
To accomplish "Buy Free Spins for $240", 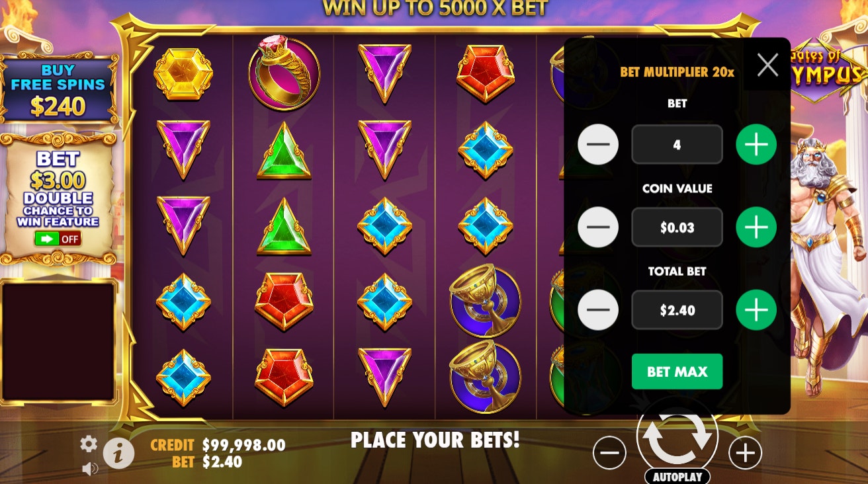I will (58, 89).
